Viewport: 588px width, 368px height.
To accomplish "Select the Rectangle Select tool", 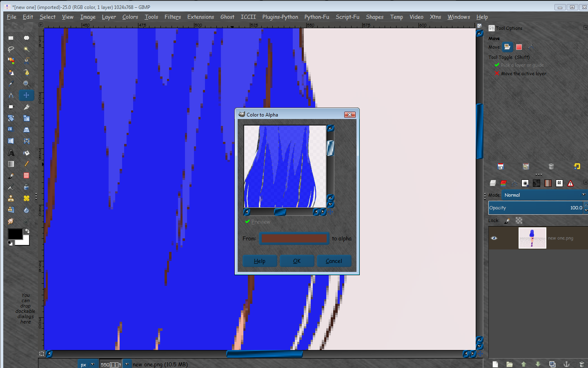I will (11, 38).
